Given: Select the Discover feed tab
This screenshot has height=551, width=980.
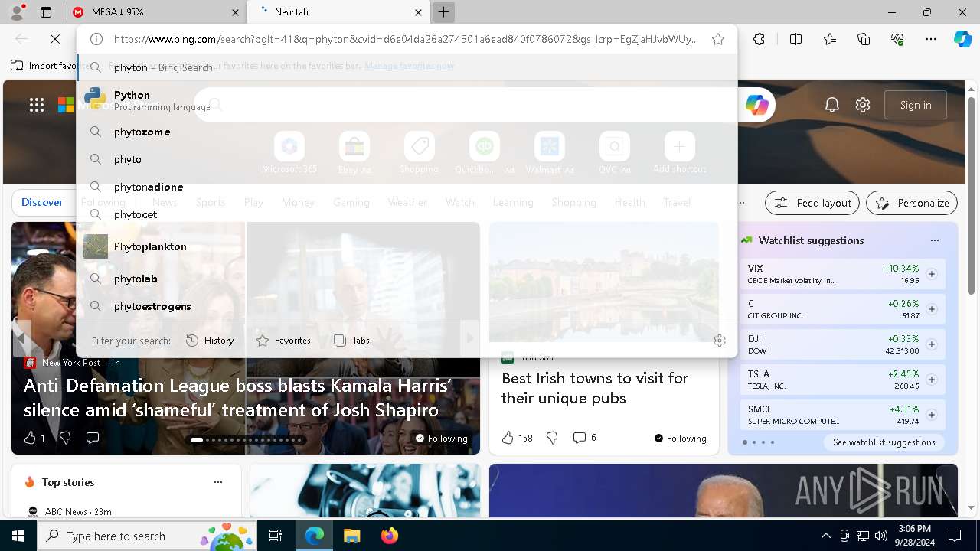Looking at the screenshot, I should [x=42, y=202].
